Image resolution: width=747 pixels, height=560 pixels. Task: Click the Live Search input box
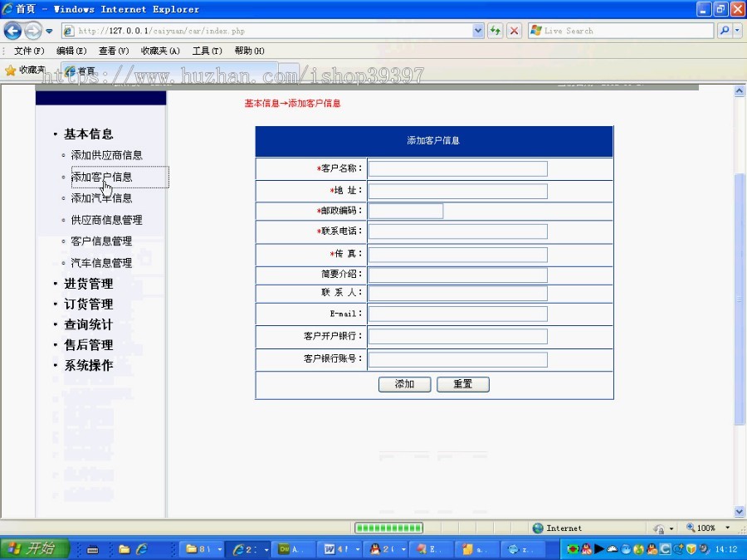[x=621, y=31]
